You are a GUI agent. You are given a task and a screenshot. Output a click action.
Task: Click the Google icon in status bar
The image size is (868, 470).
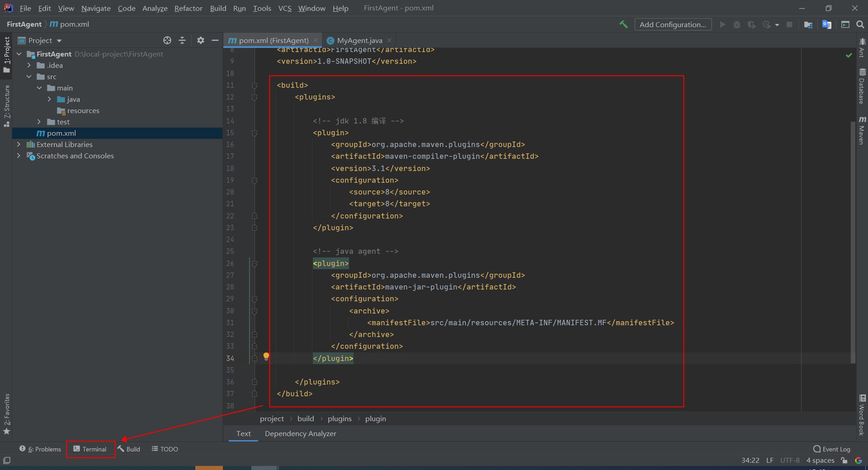pos(858,461)
